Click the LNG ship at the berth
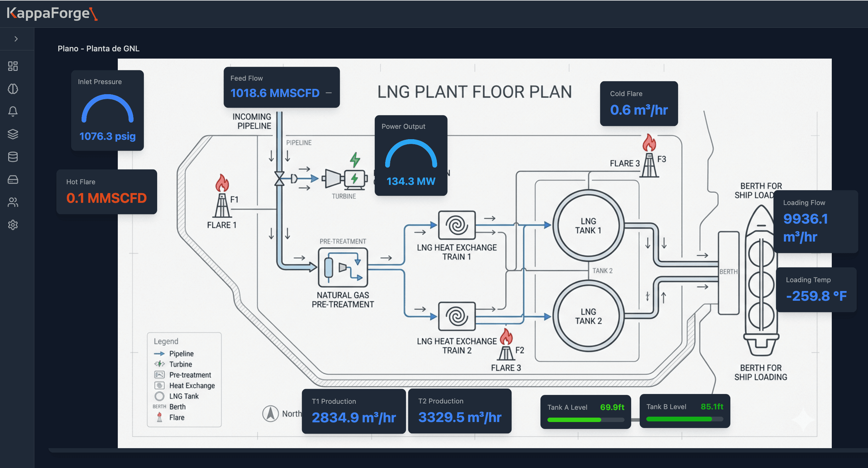868x468 pixels. [761, 280]
